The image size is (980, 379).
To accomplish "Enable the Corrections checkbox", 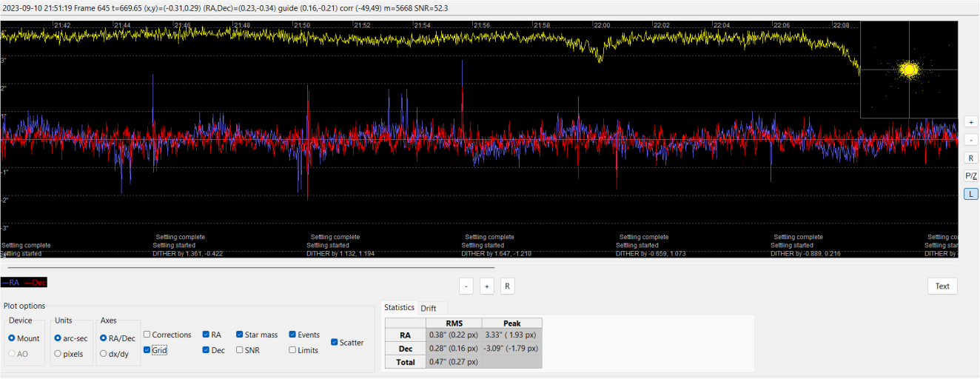I will [x=167, y=335].
